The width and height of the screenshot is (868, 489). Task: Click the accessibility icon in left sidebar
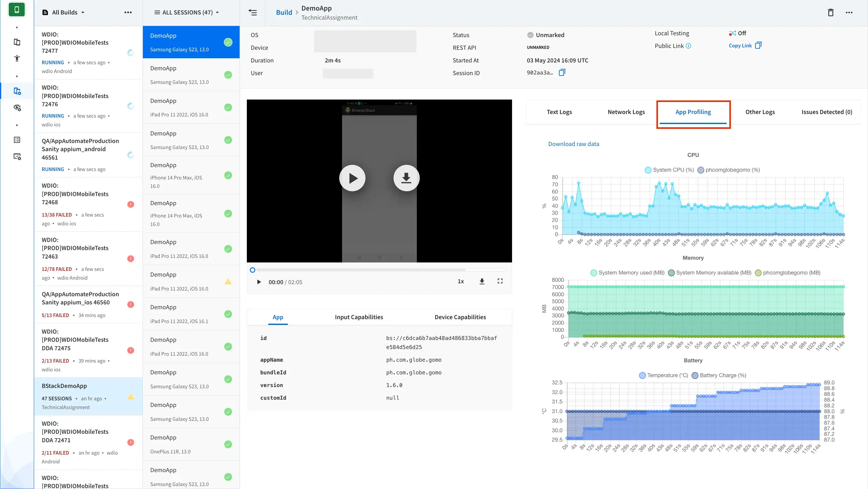tap(17, 58)
